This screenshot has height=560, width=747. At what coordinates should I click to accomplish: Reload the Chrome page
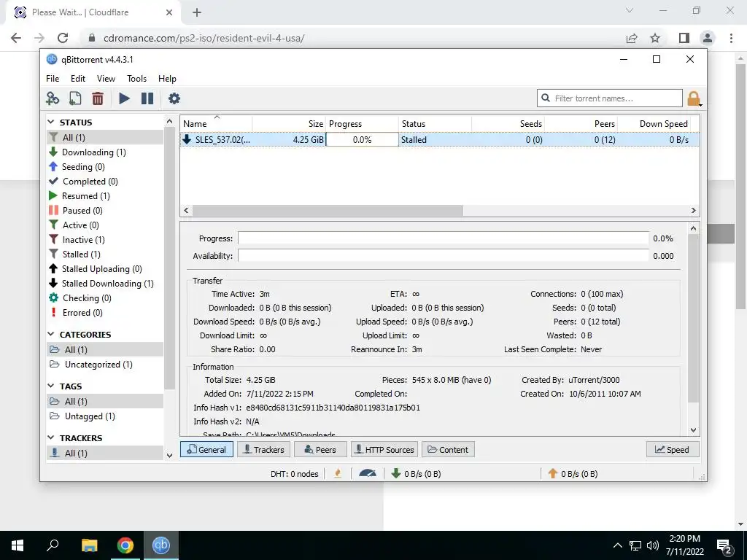click(x=63, y=38)
